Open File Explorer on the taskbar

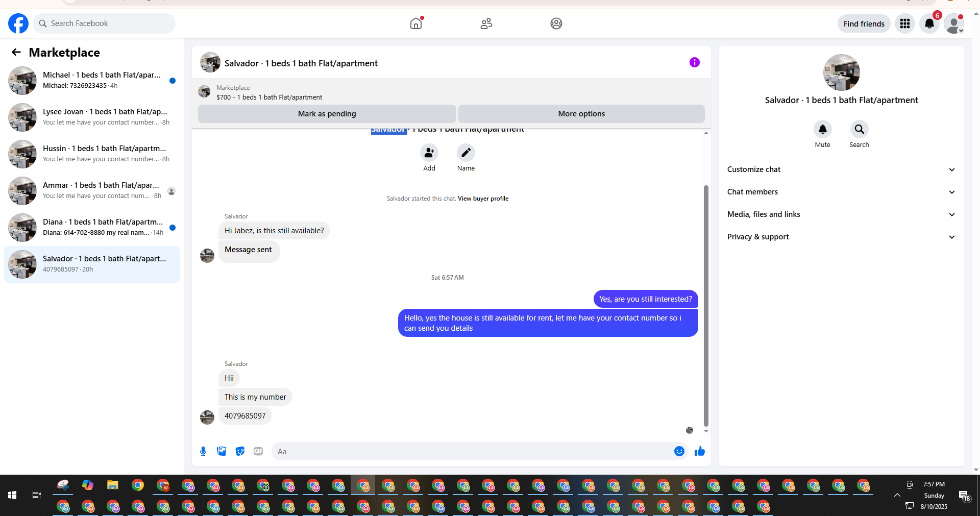113,485
